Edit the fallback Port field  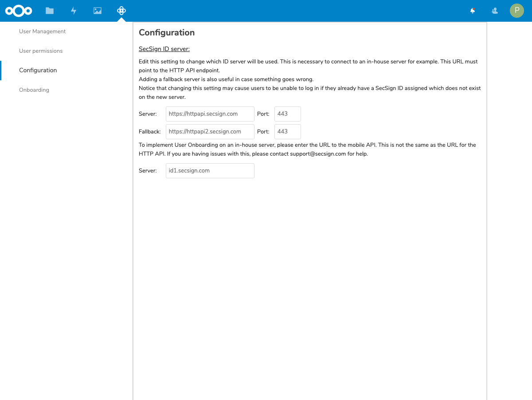point(288,132)
